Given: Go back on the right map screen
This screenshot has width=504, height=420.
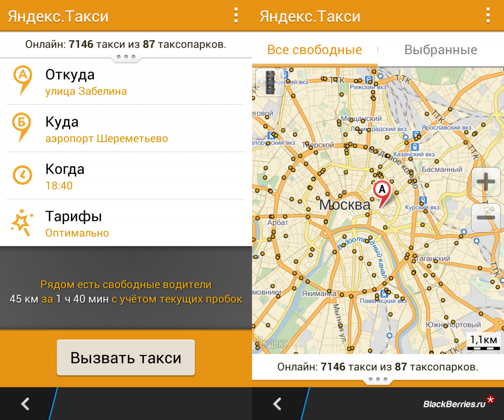Looking at the screenshot, I should point(278,404).
